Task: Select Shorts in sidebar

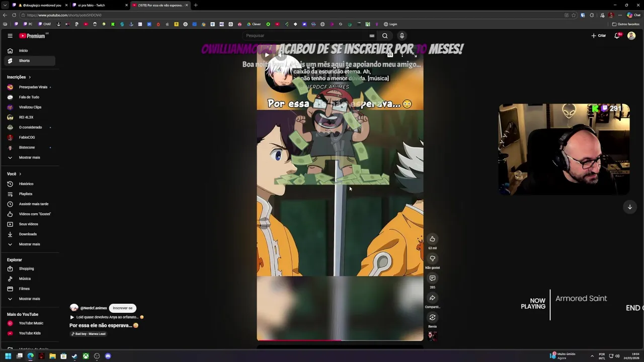Action: coord(29,61)
